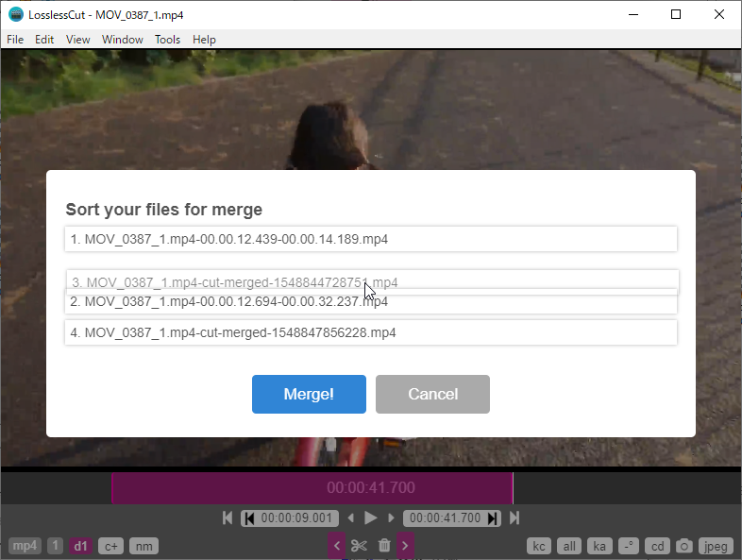Click the cut start time field 00:00:09.001
Viewport: 742px width, 560px height.
pos(296,518)
